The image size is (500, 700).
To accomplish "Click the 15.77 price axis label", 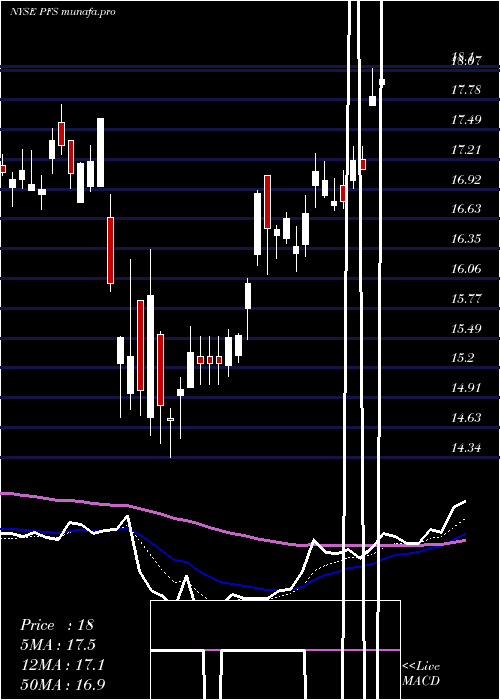I will coord(466,298).
